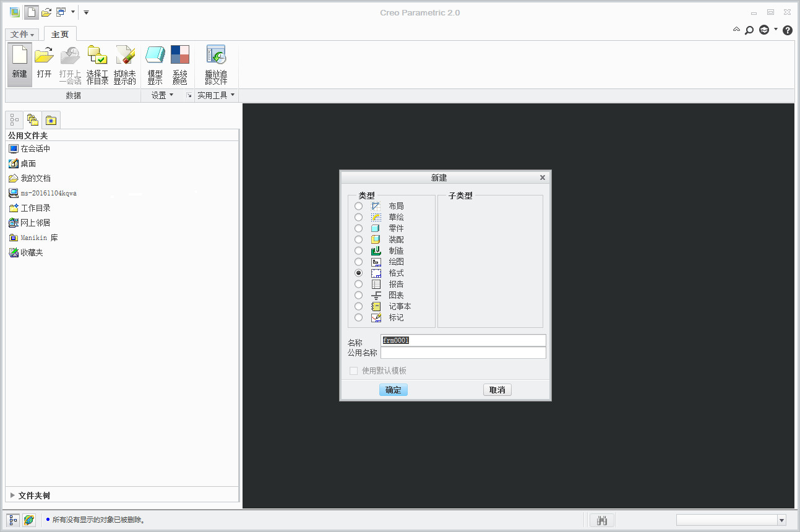The width and height of the screenshot is (800, 532).
Task: Click Open Last Session (打开上一会话) icon
Action: pos(70,64)
